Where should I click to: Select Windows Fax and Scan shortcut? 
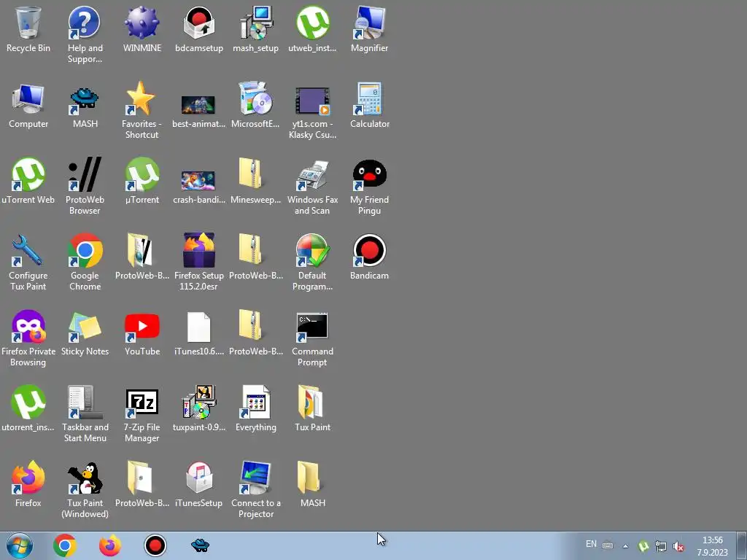312,174
